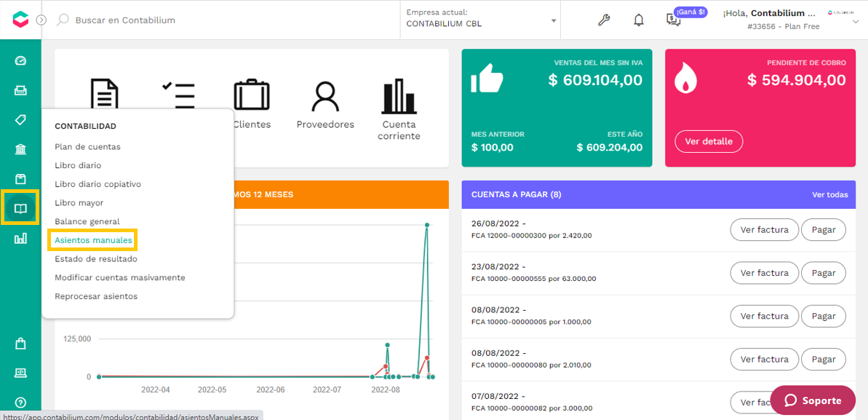This screenshot has height=420, width=868.
Task: Click the CUENTAS A PAGAR (8) header
Action: (517, 194)
